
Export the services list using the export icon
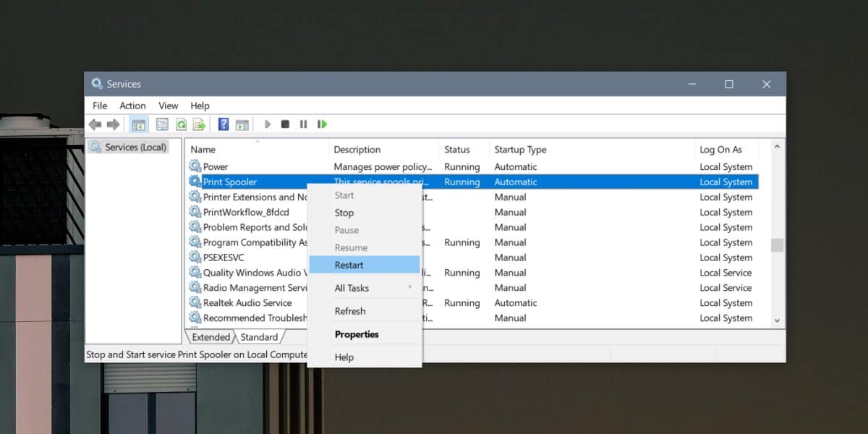pos(199,124)
